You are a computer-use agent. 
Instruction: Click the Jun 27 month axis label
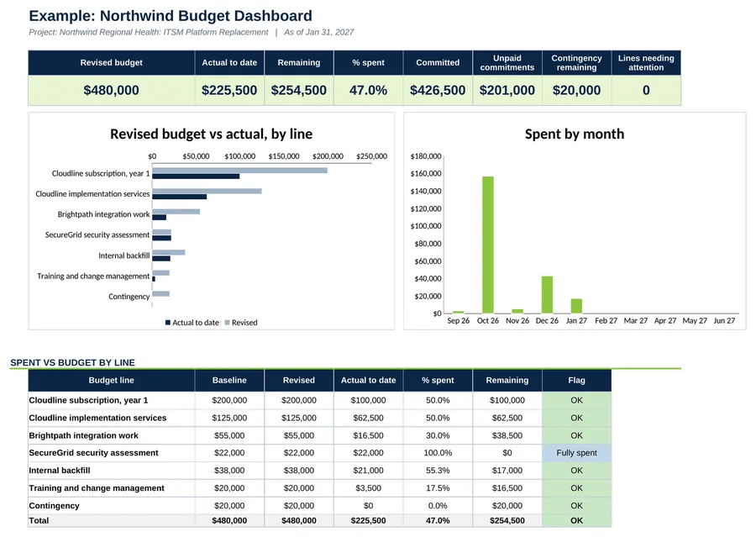click(724, 321)
